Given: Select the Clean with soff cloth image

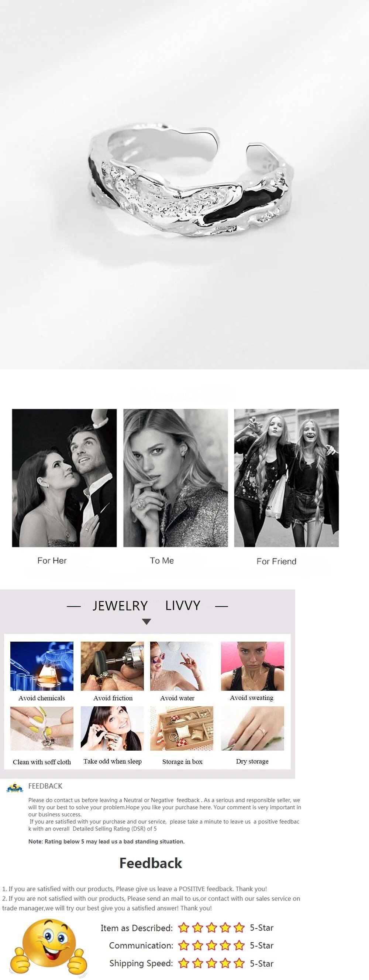Looking at the screenshot, I should tap(42, 728).
